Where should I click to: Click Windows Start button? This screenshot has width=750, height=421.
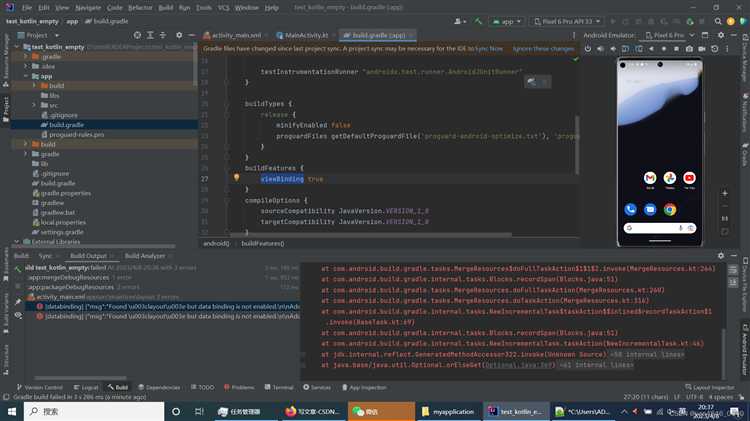pyautogui.click(x=11, y=411)
